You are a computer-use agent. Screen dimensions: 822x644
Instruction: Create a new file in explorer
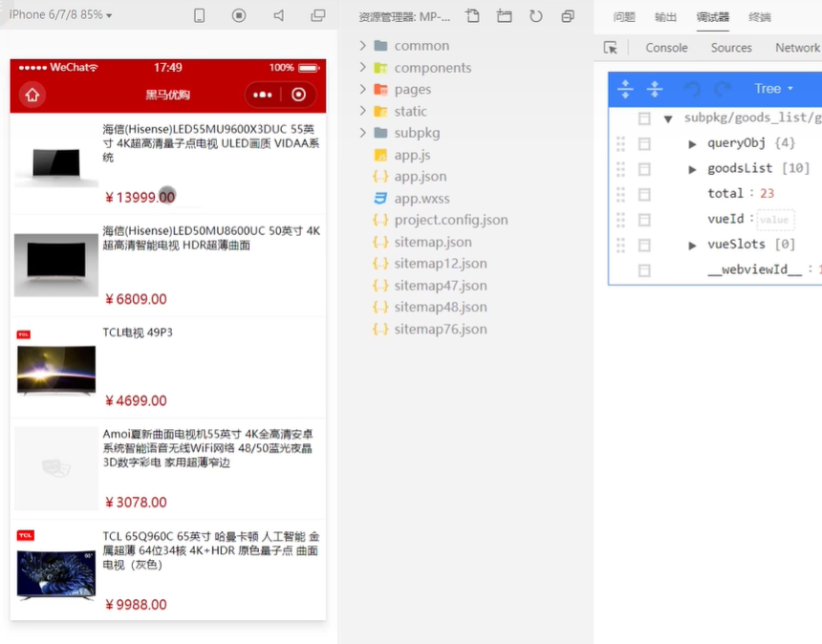coord(472,16)
